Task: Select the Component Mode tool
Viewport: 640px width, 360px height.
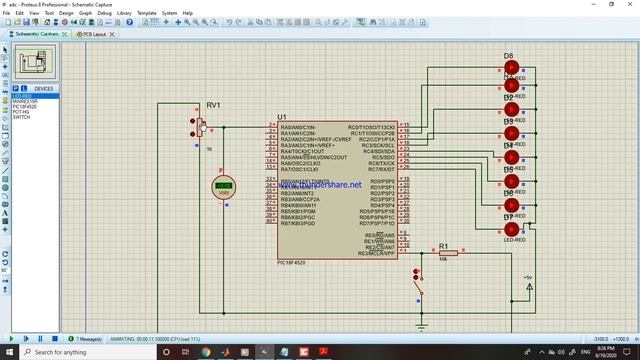Action: [5, 58]
